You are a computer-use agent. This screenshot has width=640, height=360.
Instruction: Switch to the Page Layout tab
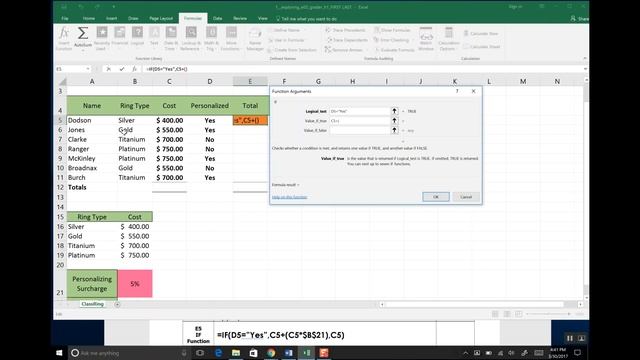[x=161, y=18]
